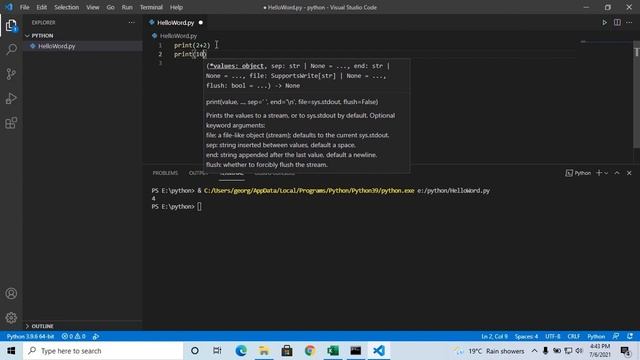The width and height of the screenshot is (640, 360).
Task: Open Explorer views ellipsis menu
Action: tap(131, 22)
